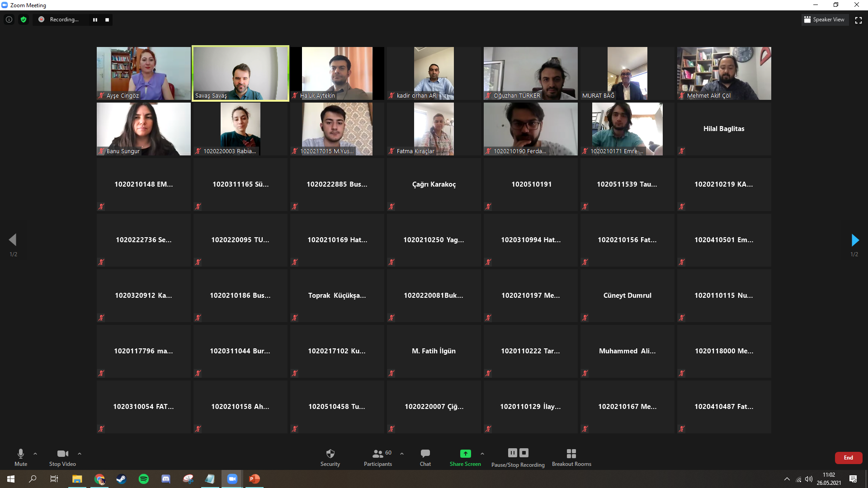The width and height of the screenshot is (868, 488).
Task: Enter full screen mode
Action: tap(859, 20)
